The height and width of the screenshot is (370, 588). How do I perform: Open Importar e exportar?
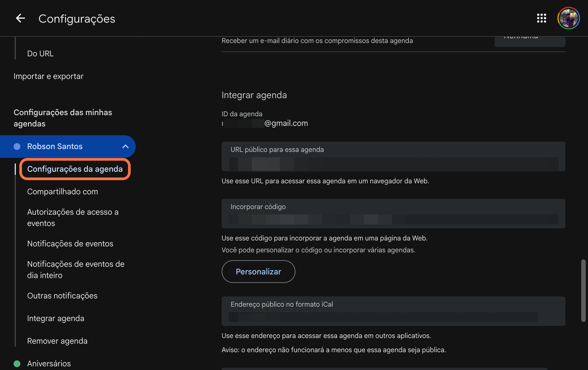tap(48, 76)
